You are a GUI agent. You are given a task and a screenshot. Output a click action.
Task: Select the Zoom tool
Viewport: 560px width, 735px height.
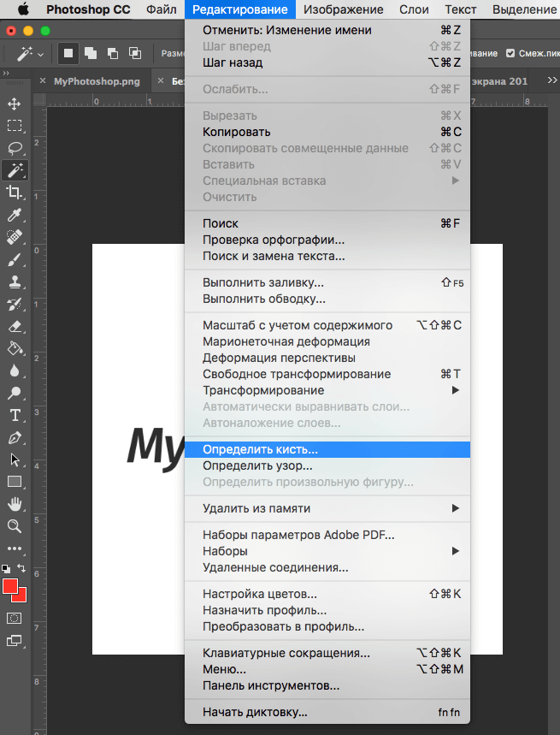(14, 526)
